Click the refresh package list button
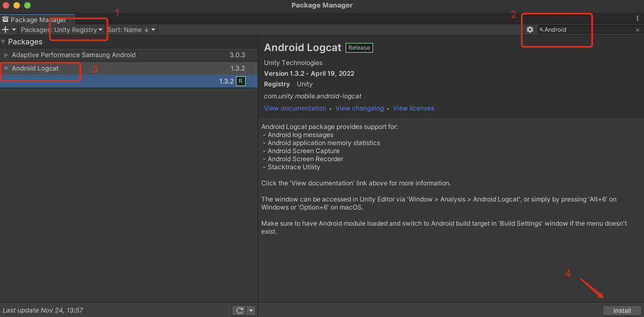This screenshot has width=644, height=317. point(239,311)
